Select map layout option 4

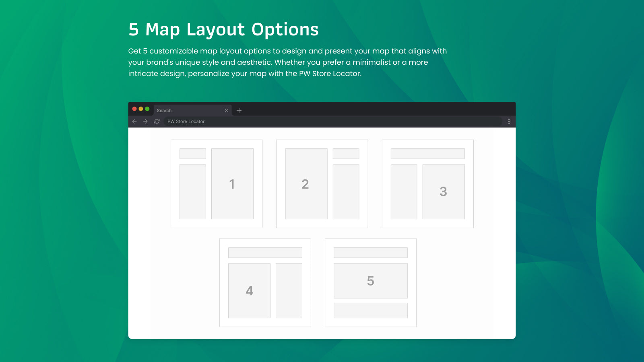point(250,290)
